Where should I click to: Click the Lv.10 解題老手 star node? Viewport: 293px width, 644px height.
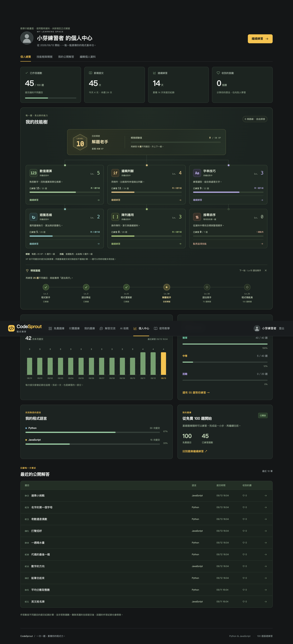(x=167, y=287)
